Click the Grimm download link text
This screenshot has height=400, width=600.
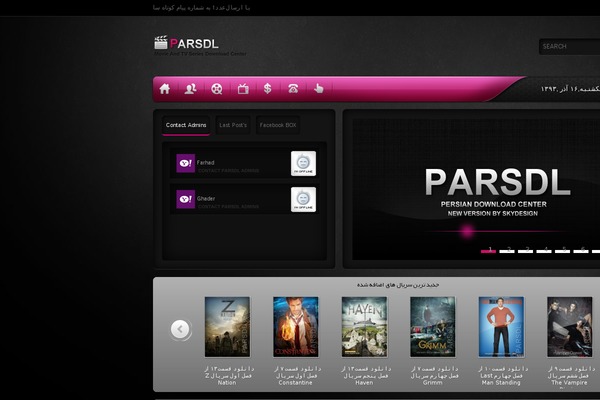tap(433, 376)
